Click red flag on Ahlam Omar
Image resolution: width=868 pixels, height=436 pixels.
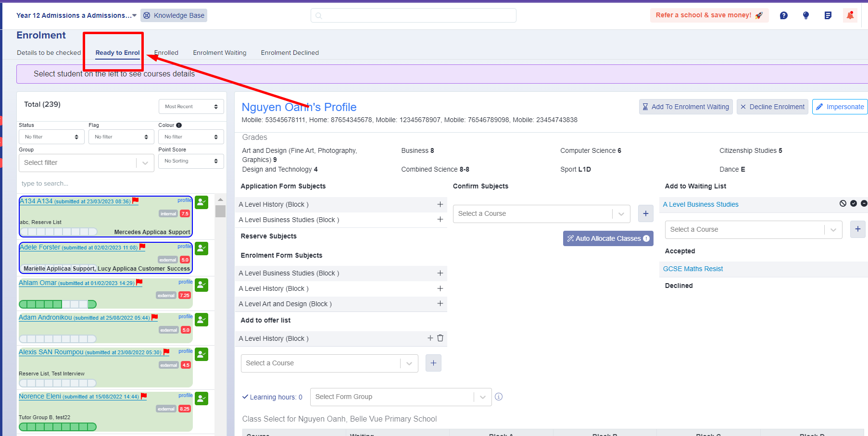(x=139, y=282)
